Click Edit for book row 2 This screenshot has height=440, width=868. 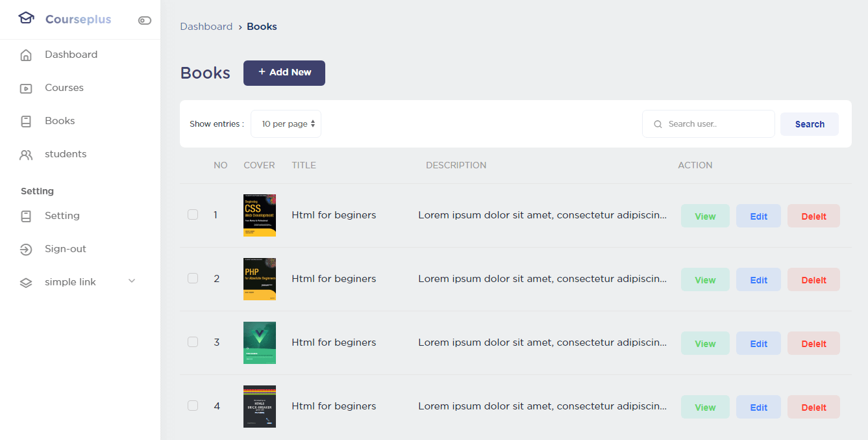[x=758, y=280]
